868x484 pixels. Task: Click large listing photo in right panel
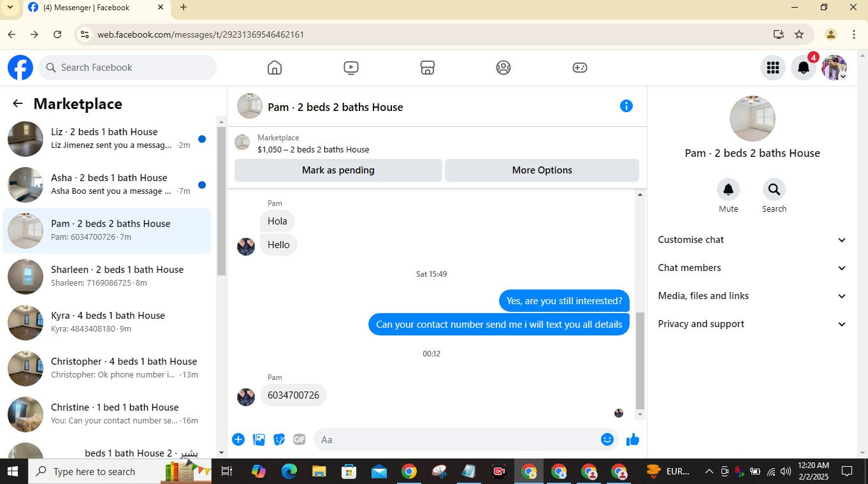click(752, 119)
